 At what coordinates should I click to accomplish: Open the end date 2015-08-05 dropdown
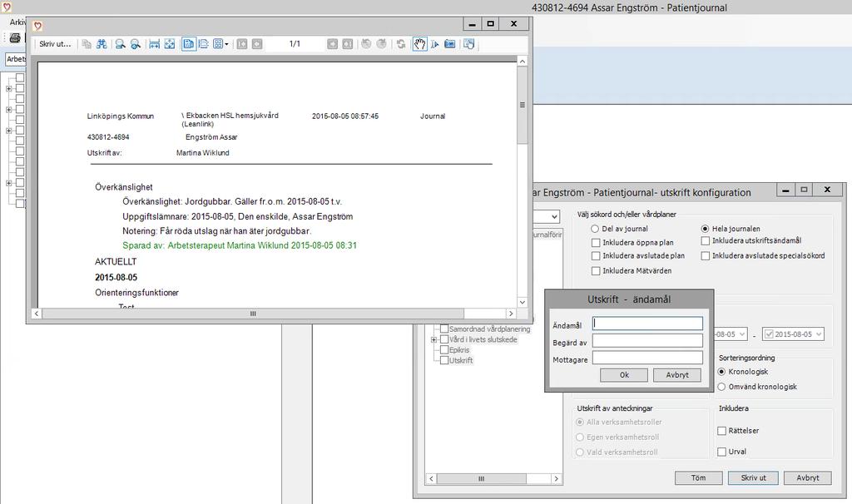pyautogui.click(x=819, y=334)
